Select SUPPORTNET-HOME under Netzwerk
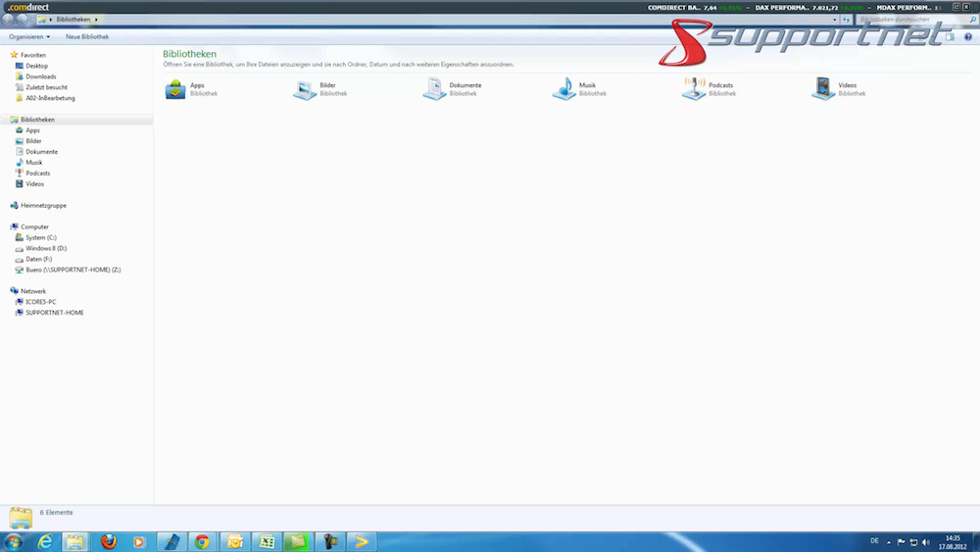This screenshot has width=980, height=552. pos(55,313)
